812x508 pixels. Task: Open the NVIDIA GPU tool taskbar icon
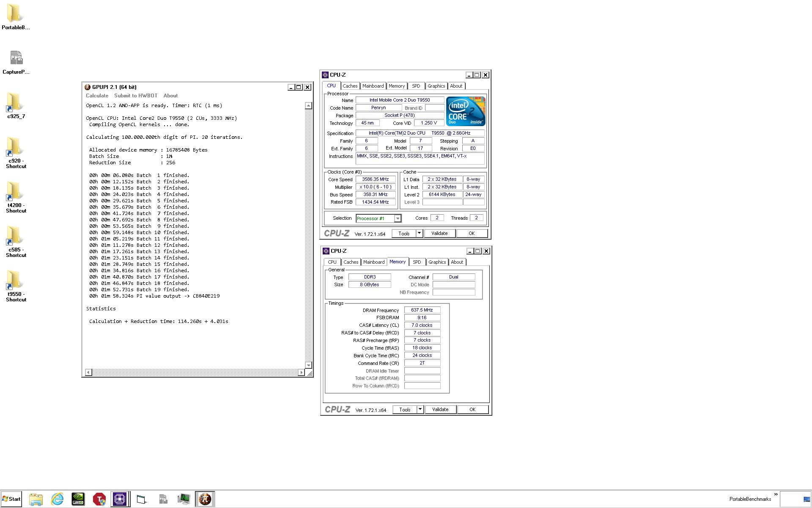tap(78, 499)
